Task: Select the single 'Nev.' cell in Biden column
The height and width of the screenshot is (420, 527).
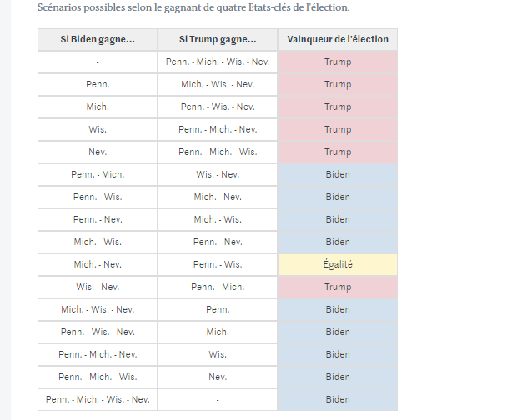Action: pyautogui.click(x=98, y=152)
